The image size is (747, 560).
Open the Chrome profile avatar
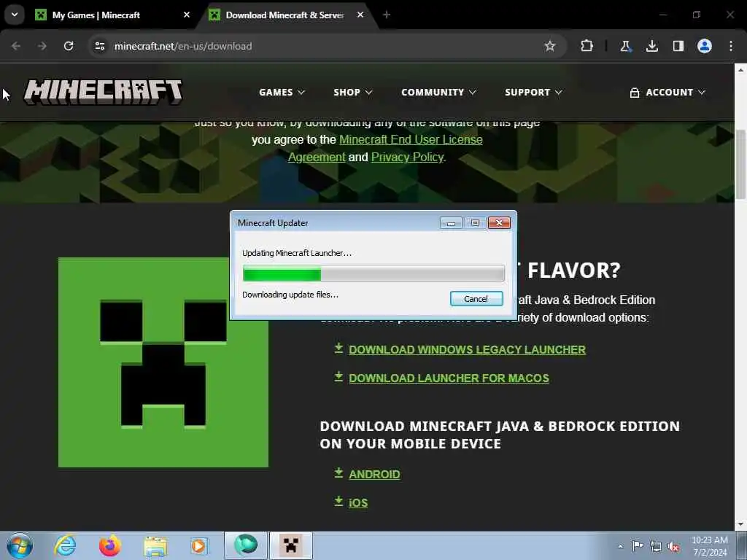[705, 46]
